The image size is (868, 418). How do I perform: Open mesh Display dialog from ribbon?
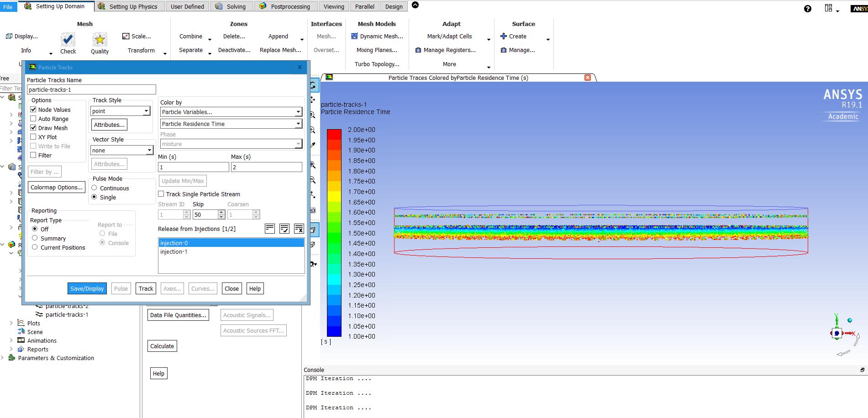21,36
